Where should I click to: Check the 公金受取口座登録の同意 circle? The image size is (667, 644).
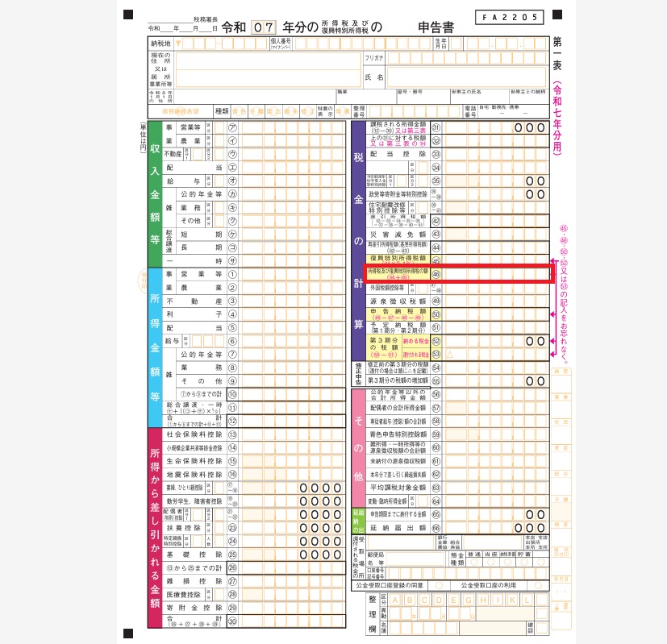(x=440, y=586)
